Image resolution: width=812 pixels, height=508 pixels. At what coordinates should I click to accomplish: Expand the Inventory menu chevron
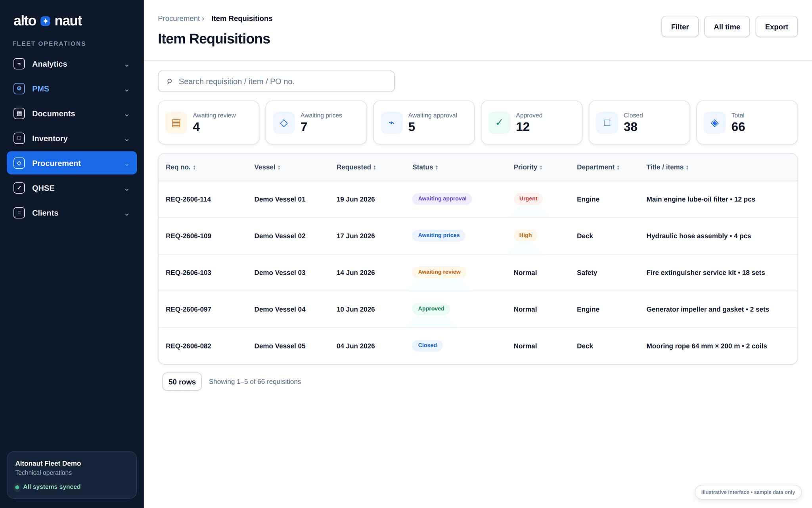pyautogui.click(x=127, y=140)
